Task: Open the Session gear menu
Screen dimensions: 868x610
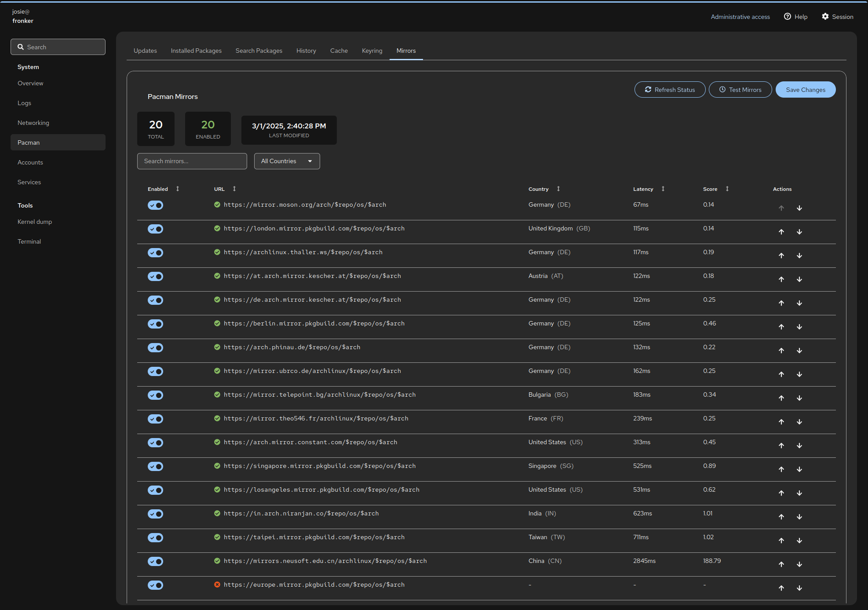Action: point(837,17)
